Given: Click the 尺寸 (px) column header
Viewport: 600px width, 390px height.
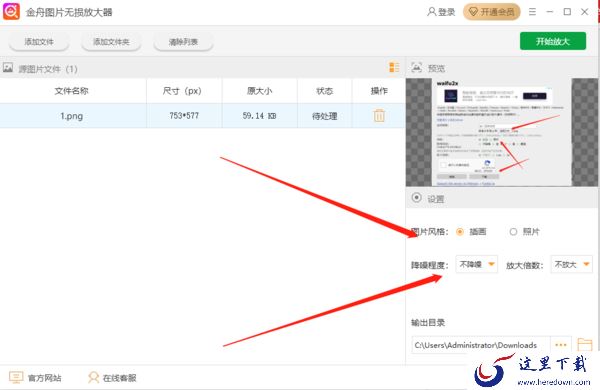Looking at the screenshot, I should 184,91.
